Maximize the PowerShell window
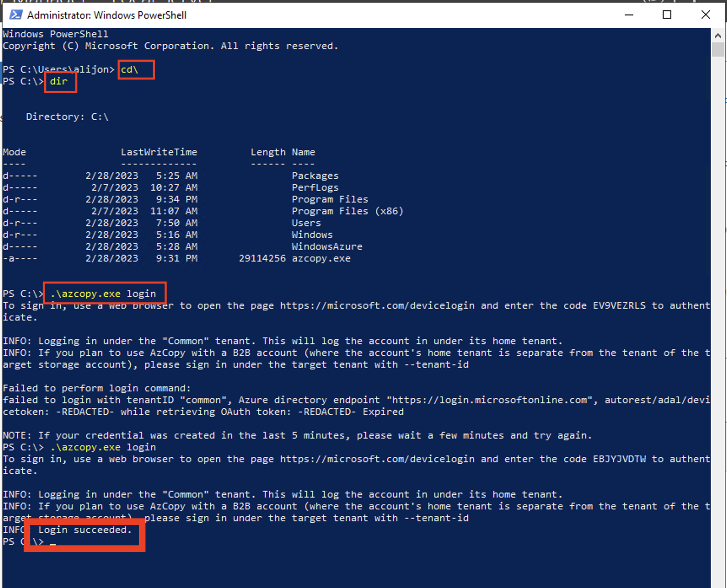727x588 pixels. point(667,15)
